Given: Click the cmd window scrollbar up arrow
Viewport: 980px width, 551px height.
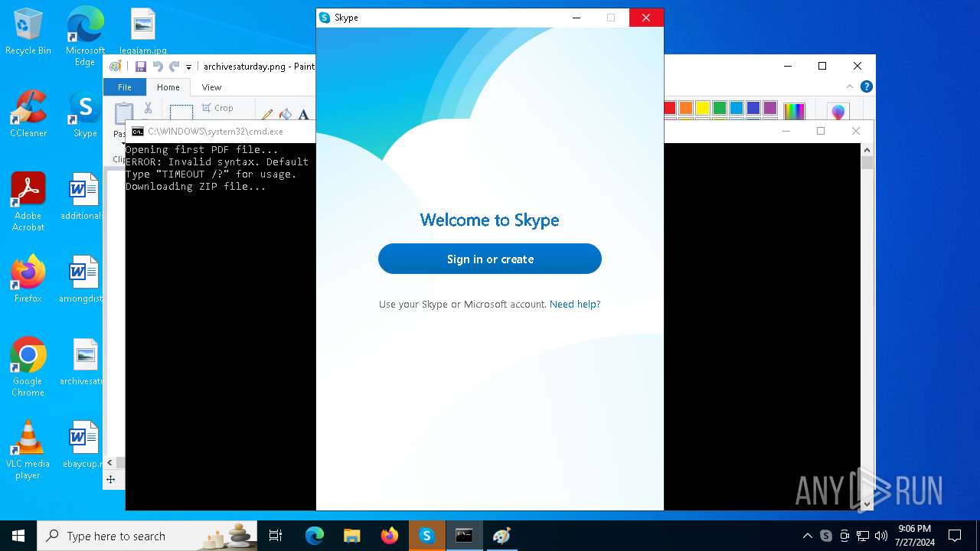Looking at the screenshot, I should [x=867, y=149].
